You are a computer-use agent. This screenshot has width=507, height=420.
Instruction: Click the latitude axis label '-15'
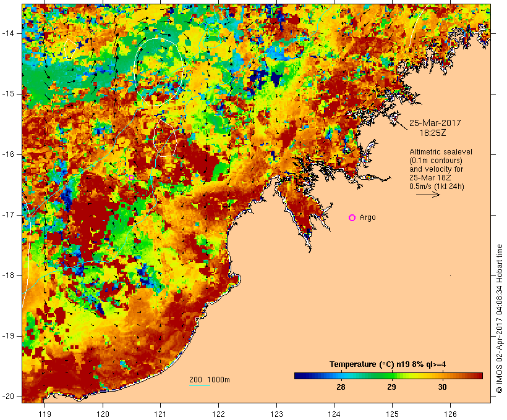click(7, 94)
